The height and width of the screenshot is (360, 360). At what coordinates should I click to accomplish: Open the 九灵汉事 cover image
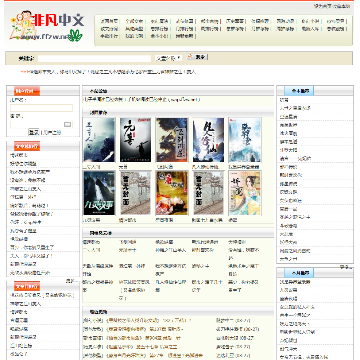[99, 193]
